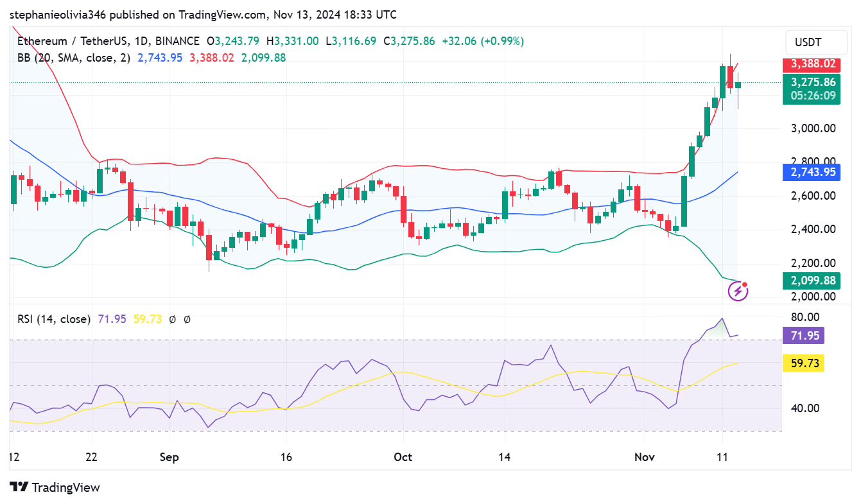Image resolution: width=861 pixels, height=504 pixels.
Task: Open RSI (14, close) indicator settings
Action: (53, 318)
